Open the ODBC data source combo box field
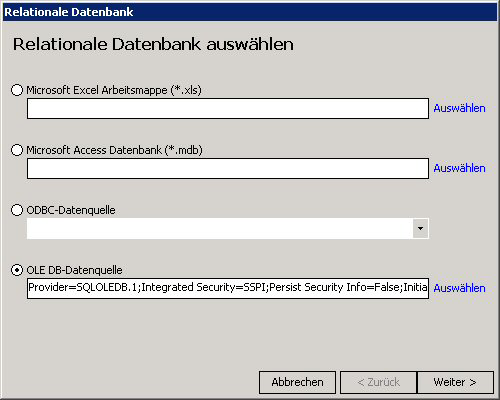 coord(228,228)
